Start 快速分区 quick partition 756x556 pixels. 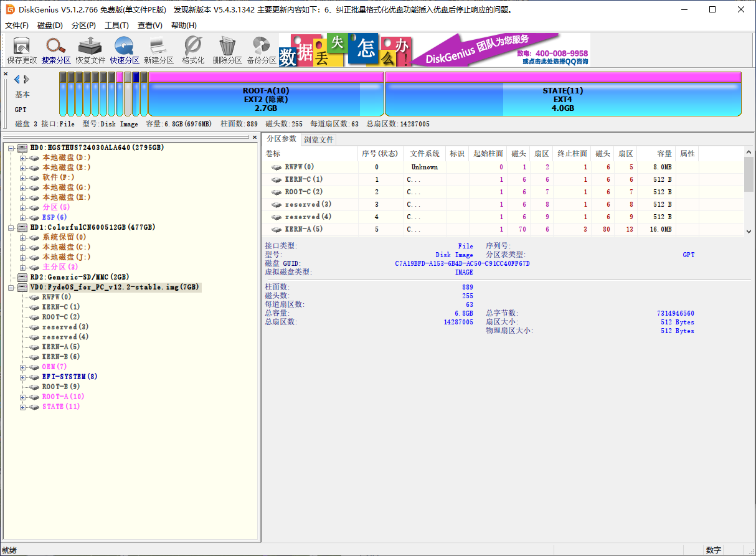coord(125,50)
